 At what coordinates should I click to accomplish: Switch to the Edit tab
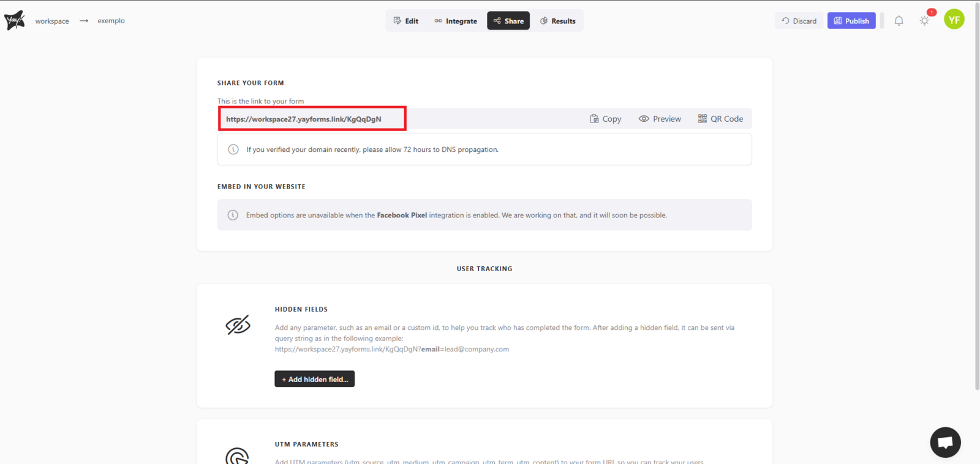pyautogui.click(x=406, y=21)
